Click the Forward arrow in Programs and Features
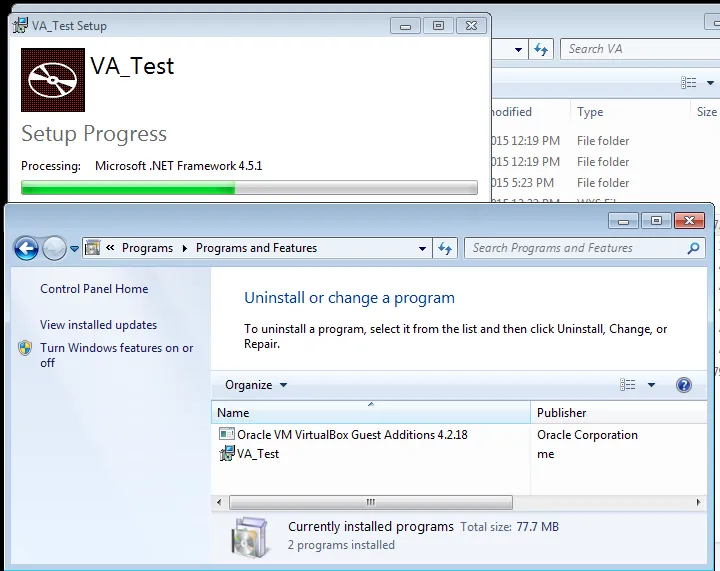Viewport: 720px width, 571px height. (54, 249)
